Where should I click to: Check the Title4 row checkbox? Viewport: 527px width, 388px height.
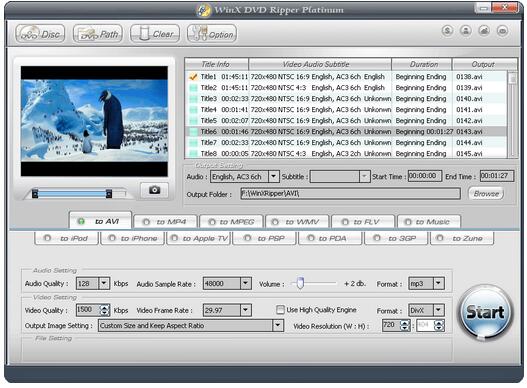pos(193,110)
